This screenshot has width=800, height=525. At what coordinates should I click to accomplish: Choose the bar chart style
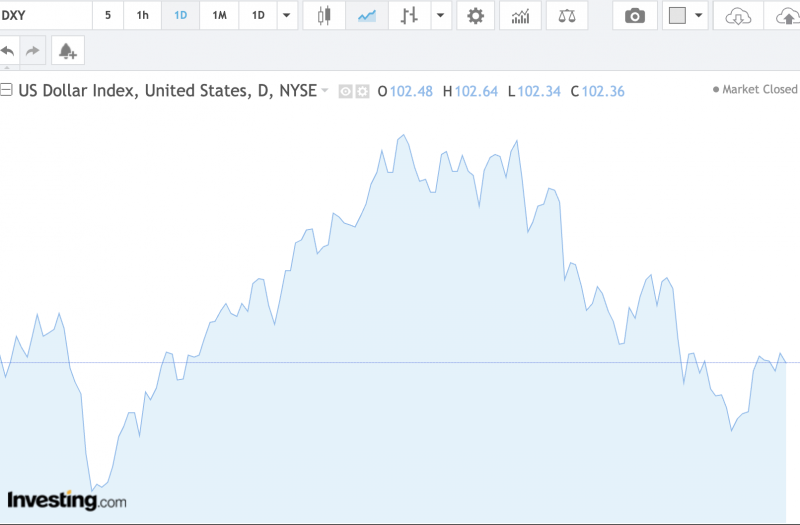pyautogui.click(x=409, y=16)
